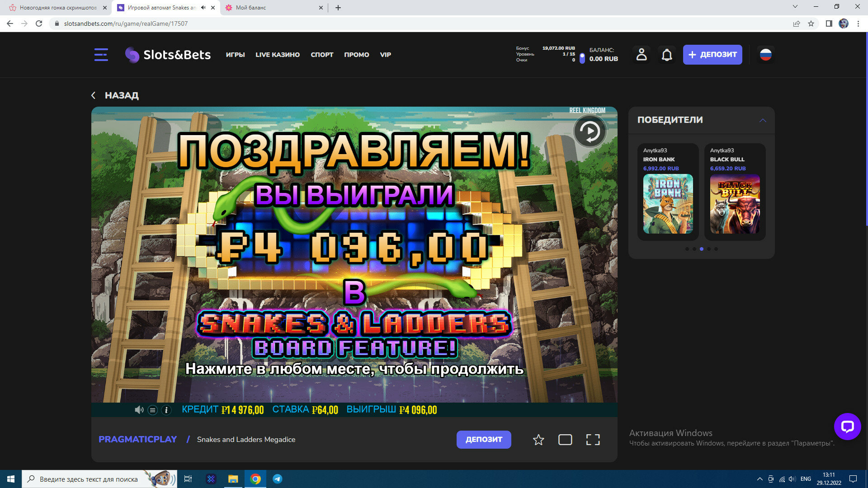The width and height of the screenshot is (868, 488).
Task: Open the game settings menu icon
Action: (x=153, y=410)
